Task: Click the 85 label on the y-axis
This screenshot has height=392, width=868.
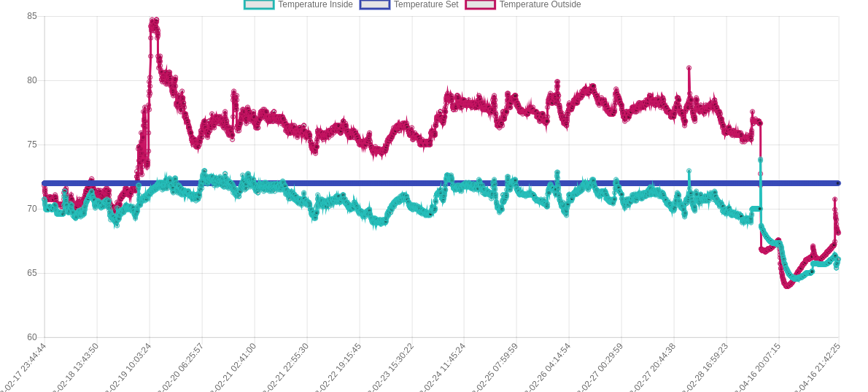Action: (x=32, y=16)
